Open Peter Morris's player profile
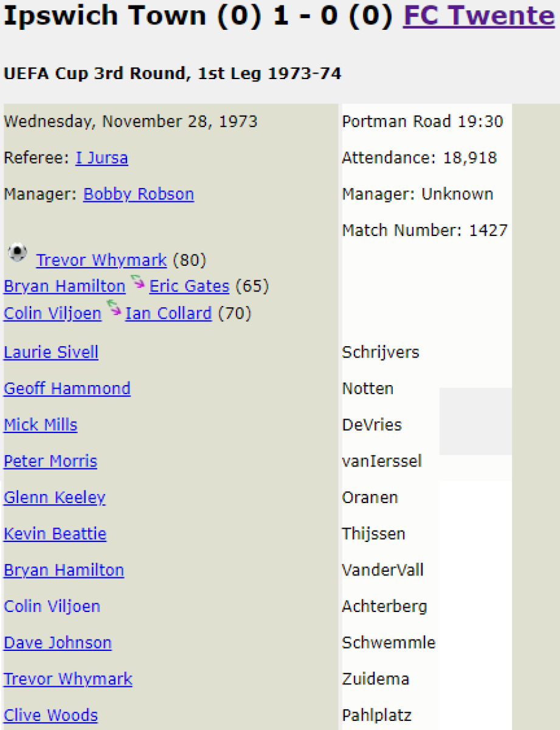 (50, 461)
